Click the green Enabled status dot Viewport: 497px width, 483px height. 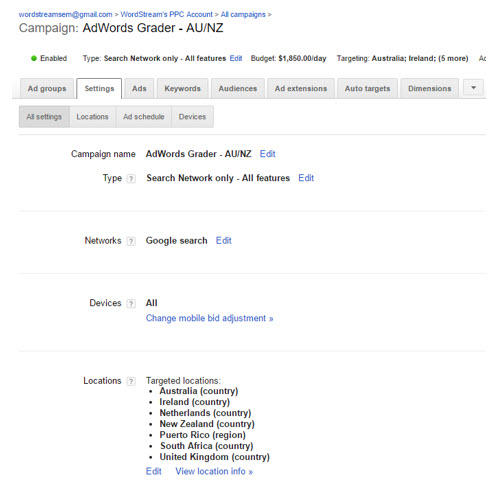coord(34,58)
